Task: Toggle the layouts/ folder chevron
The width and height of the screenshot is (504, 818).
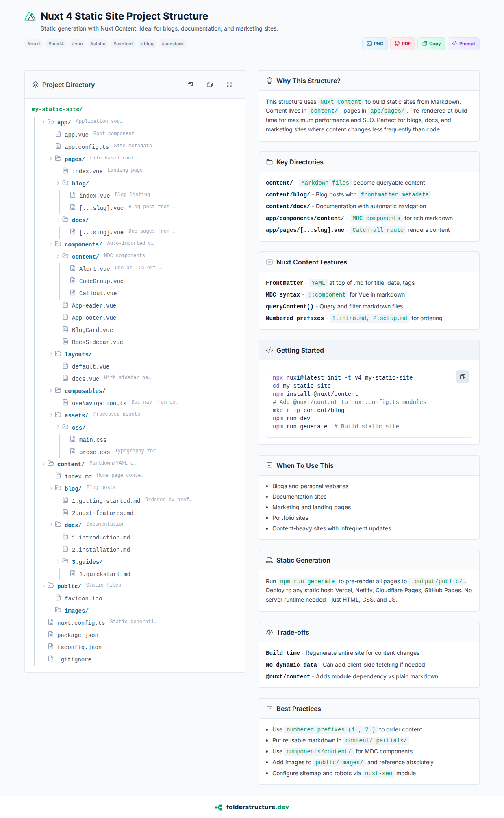Action: pyautogui.click(x=51, y=354)
